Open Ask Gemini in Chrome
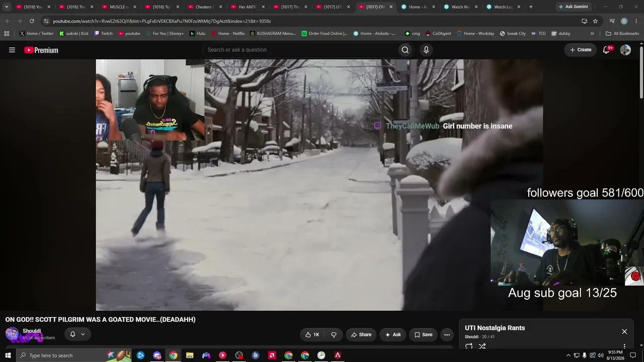 pyautogui.click(x=573, y=7)
